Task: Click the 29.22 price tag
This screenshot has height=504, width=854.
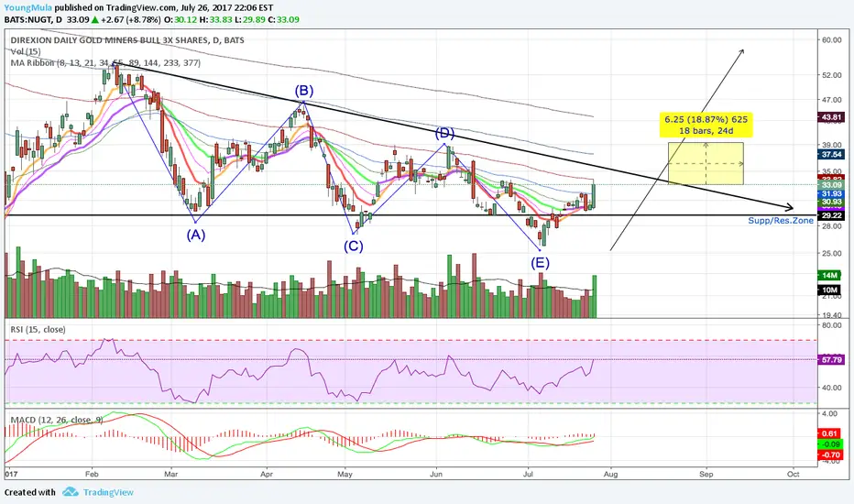Action: 832,215
